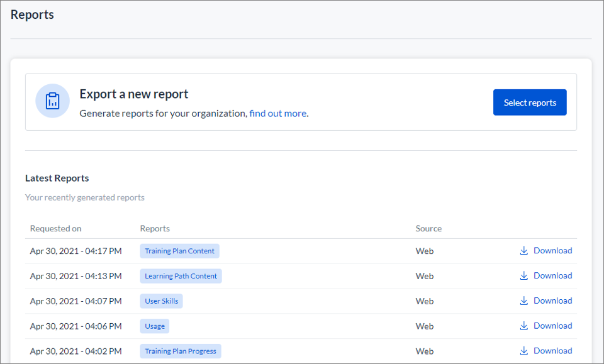Click the Source column header
This screenshot has height=364, width=604.
428,229
